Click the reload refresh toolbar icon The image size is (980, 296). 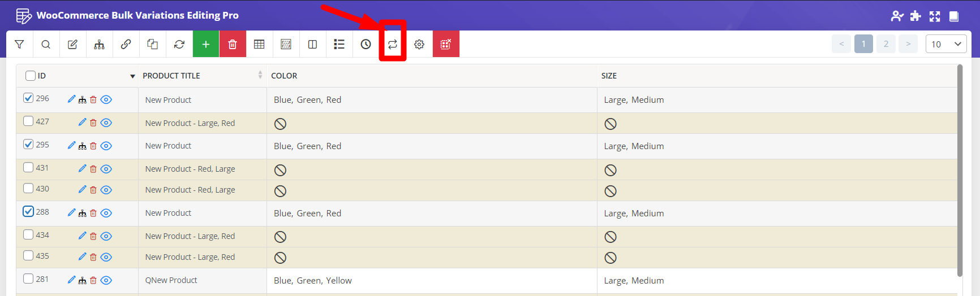(x=179, y=44)
